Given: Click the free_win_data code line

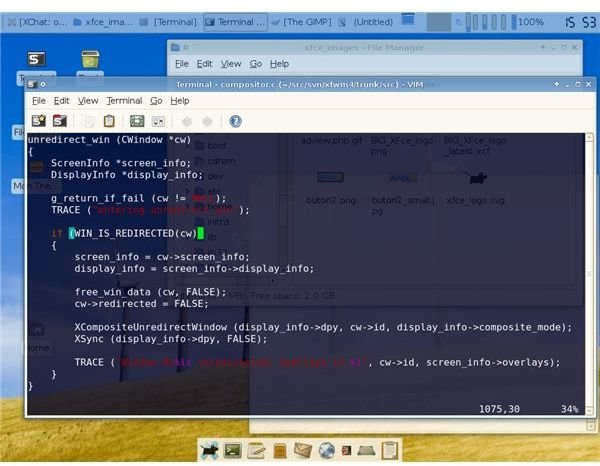Looking at the screenshot, I should (150, 292).
